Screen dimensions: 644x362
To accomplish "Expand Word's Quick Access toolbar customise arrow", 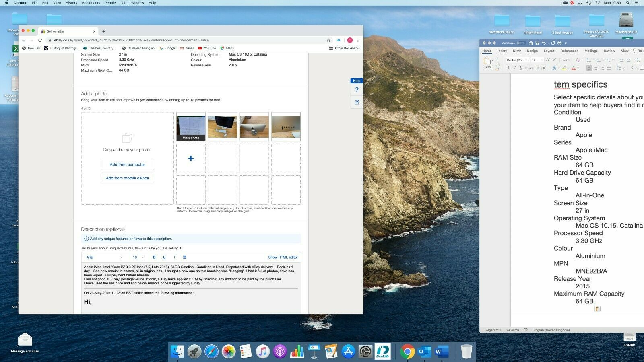I will [566, 43].
